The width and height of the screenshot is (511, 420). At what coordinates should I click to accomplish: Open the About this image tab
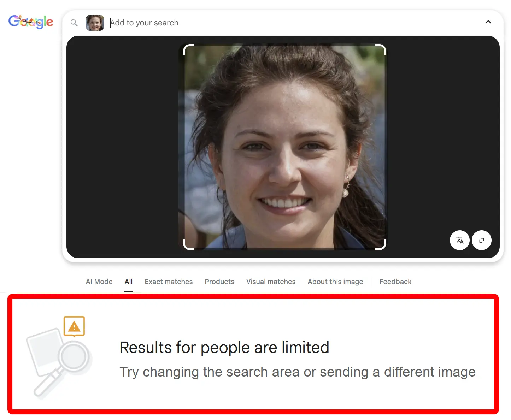pyautogui.click(x=335, y=282)
